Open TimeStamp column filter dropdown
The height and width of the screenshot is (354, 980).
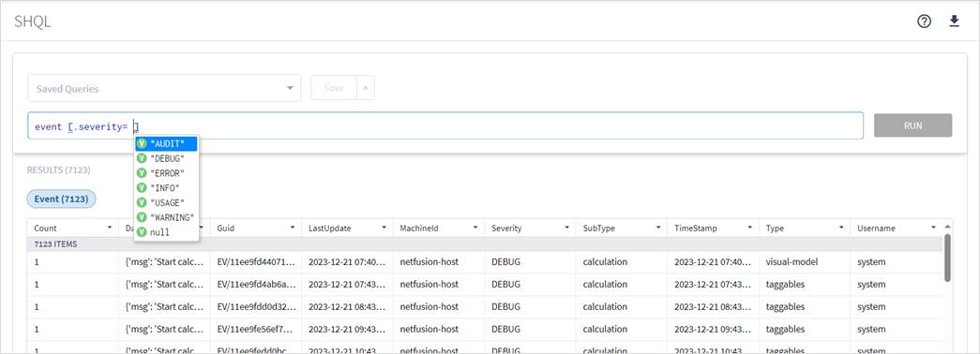tap(750, 228)
